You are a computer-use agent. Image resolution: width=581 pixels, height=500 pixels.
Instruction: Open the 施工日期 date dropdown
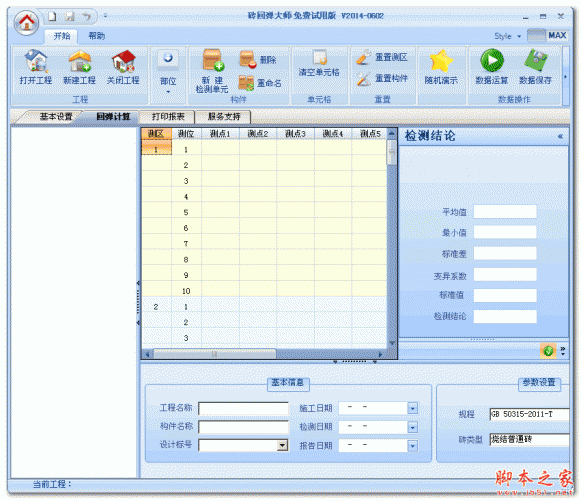tap(412, 408)
